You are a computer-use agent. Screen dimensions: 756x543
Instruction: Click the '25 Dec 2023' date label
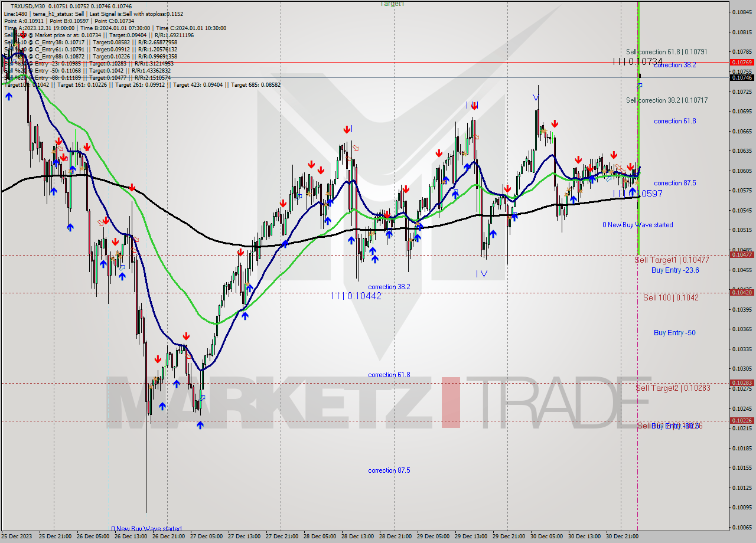(x=18, y=537)
